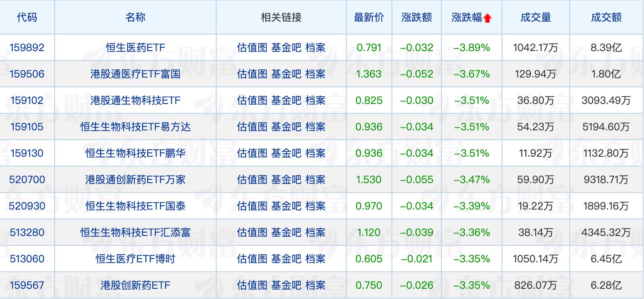Image resolution: width=644 pixels, height=299 pixels.
Task: Open 档案 for 恒生生物科技ETF汇添富
Action: pyautogui.click(x=315, y=233)
